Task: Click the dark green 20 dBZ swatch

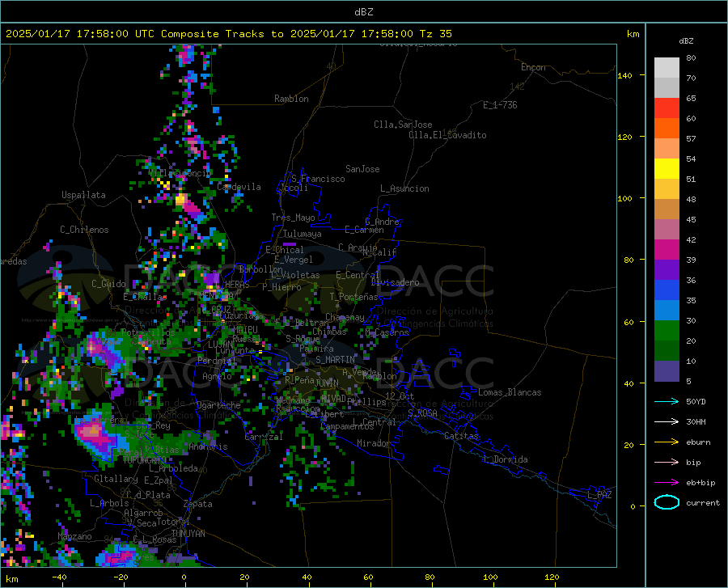Action: [x=667, y=351]
